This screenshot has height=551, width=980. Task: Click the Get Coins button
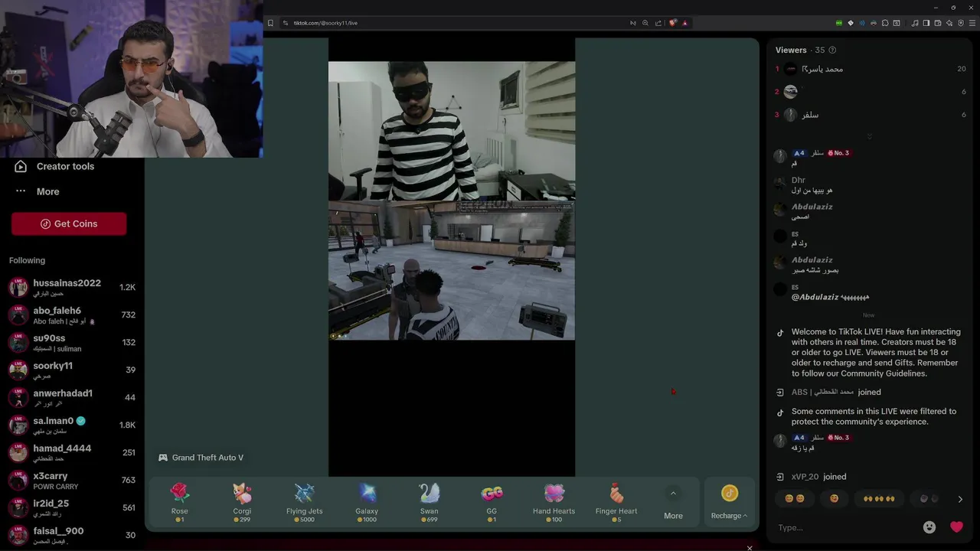coord(69,223)
